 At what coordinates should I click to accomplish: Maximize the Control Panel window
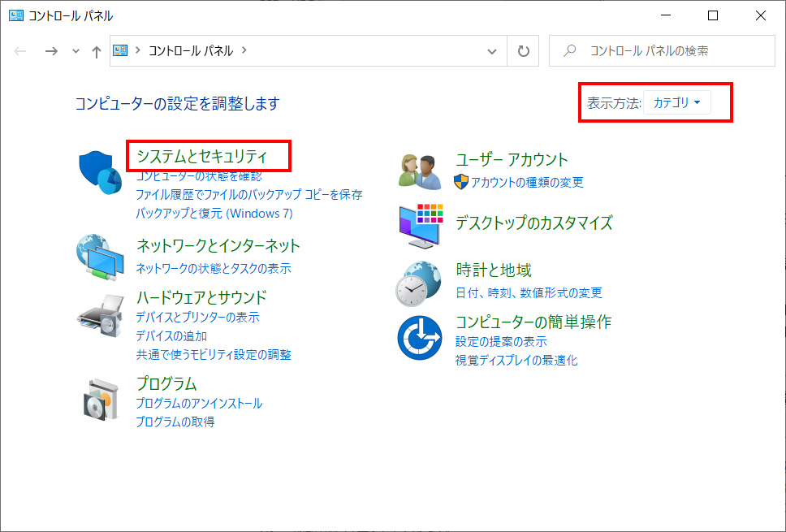713,15
